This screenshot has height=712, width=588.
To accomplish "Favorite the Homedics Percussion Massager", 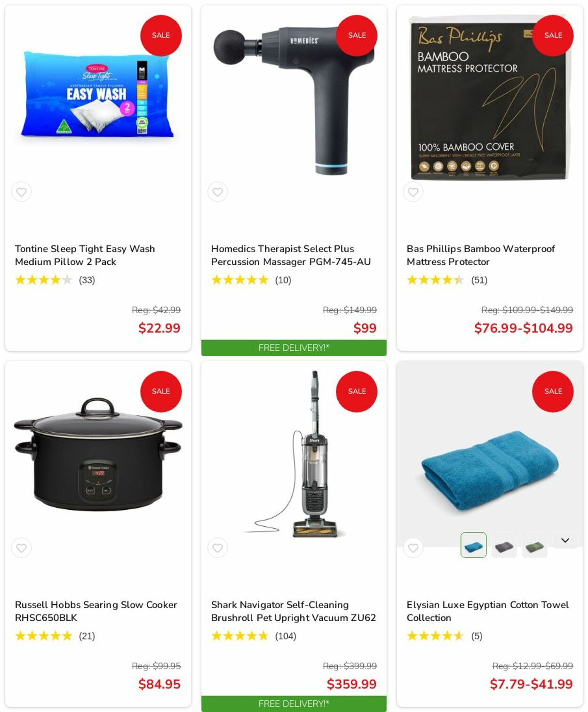I will [217, 192].
